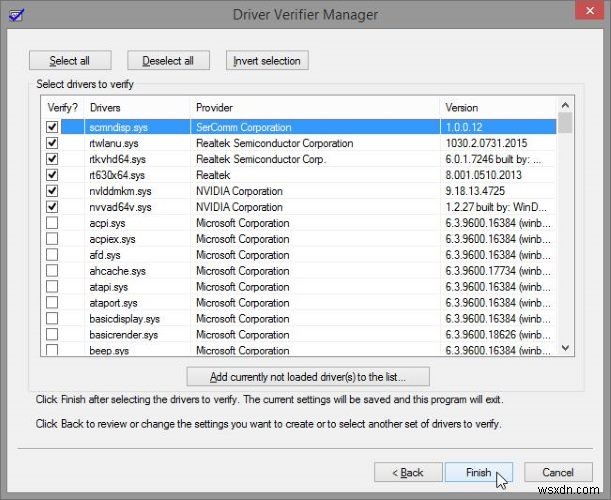Tick the basicdisplay.sys checkbox

click(x=52, y=319)
